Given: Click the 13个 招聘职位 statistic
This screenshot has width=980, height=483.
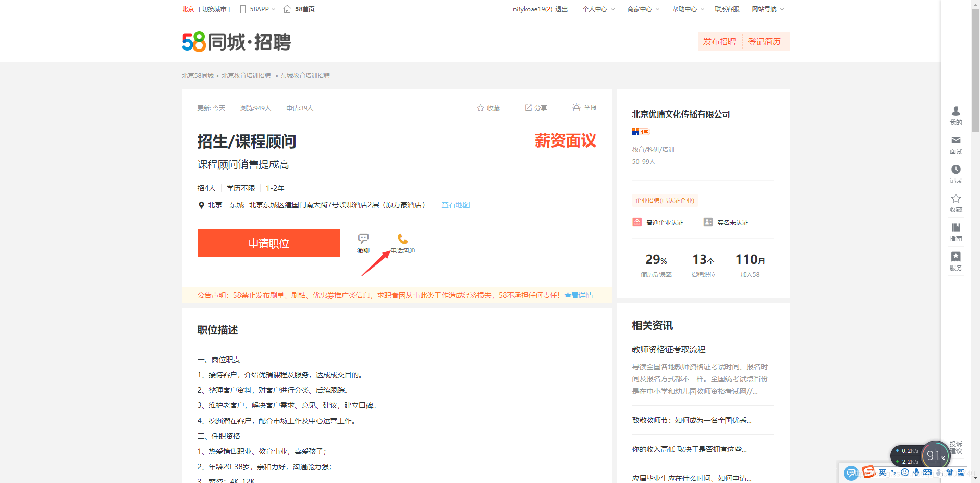Looking at the screenshot, I should point(703,265).
